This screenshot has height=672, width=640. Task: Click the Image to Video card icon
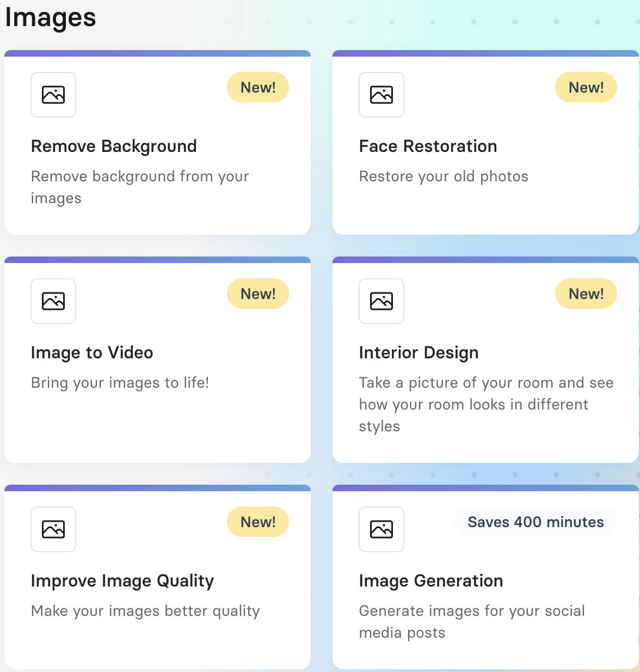(x=53, y=301)
